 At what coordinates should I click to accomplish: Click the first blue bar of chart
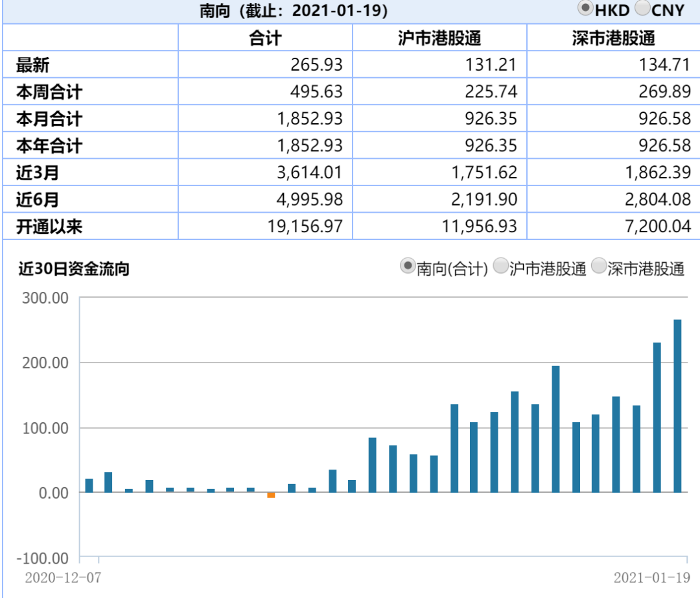pyautogui.click(x=89, y=486)
